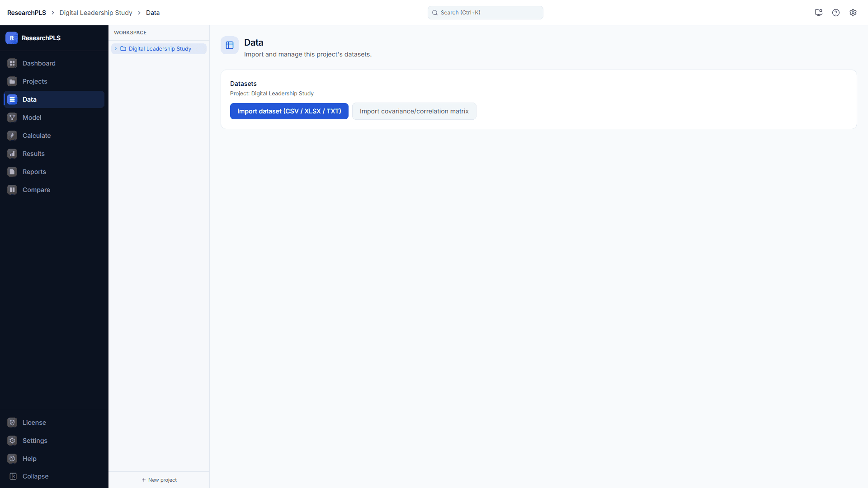This screenshot has width=868, height=488.
Task: Open the settings gear in top bar
Action: (853, 13)
